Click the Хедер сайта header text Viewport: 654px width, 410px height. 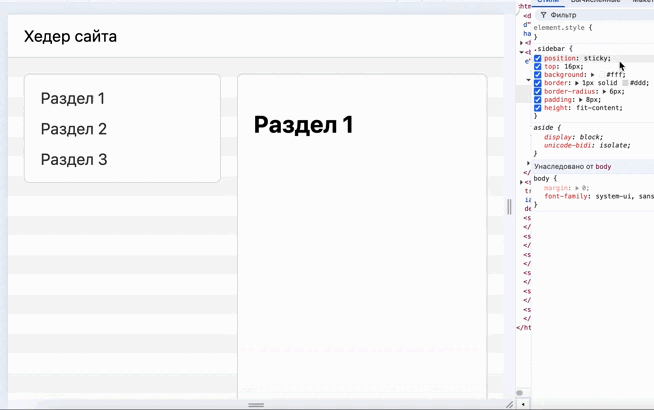(x=70, y=36)
